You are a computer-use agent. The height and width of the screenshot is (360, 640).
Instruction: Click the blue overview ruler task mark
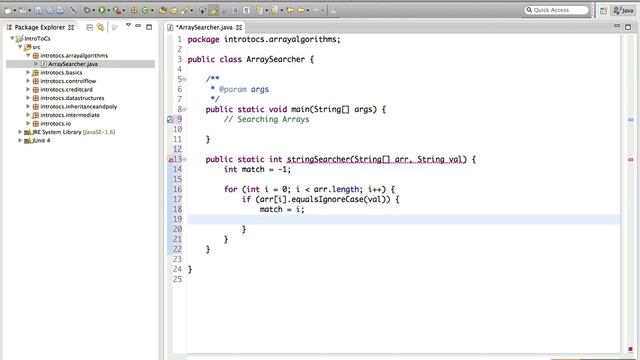(630, 120)
